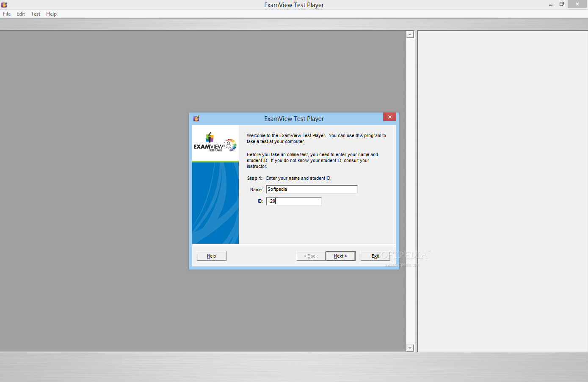Close the ExamView Test Player dialog

pos(389,117)
